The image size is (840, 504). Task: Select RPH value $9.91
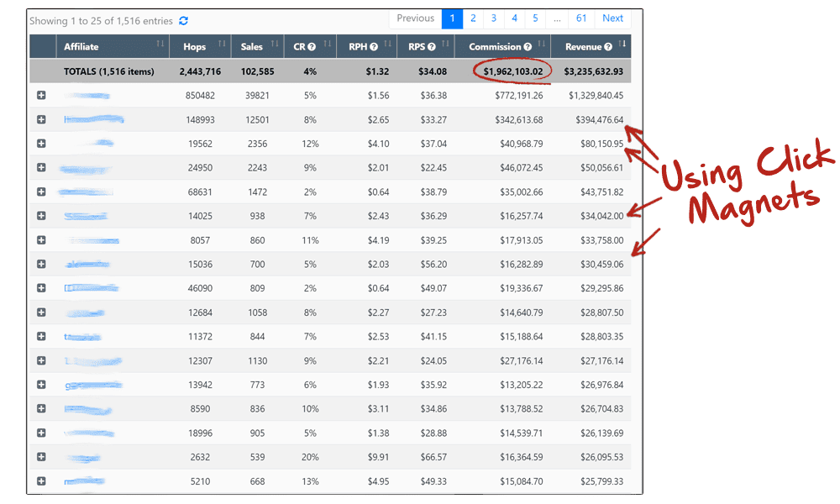378,457
